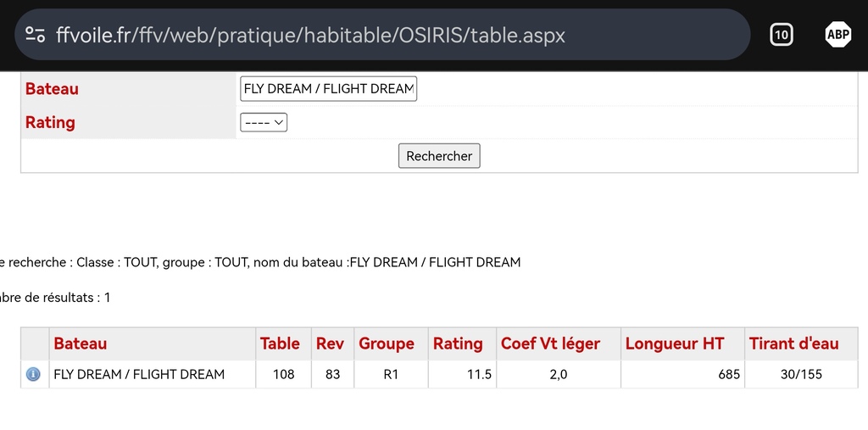This screenshot has height=430, width=868.
Task: Focus the Bateau search input field
Action: (x=328, y=88)
